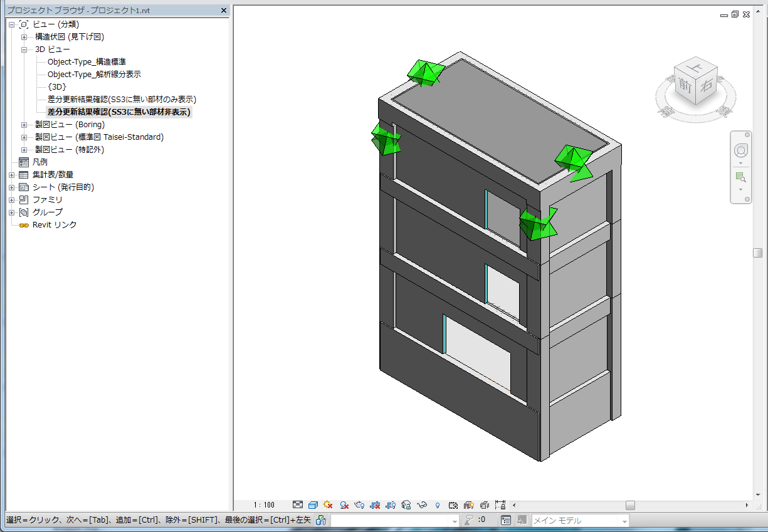Open the Rendering dialog teapot icon
This screenshot has width=768, height=532.
pos(360,504)
